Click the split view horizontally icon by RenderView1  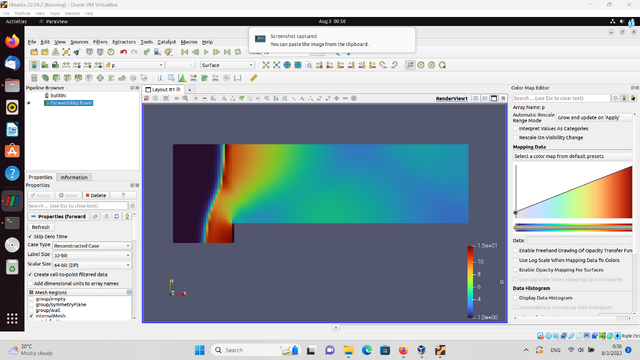476,98
